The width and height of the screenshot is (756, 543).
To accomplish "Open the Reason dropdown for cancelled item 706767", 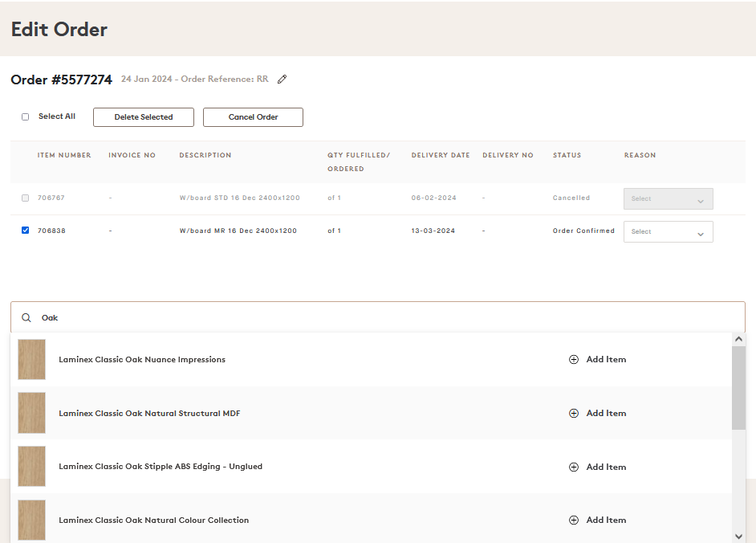I will click(668, 198).
